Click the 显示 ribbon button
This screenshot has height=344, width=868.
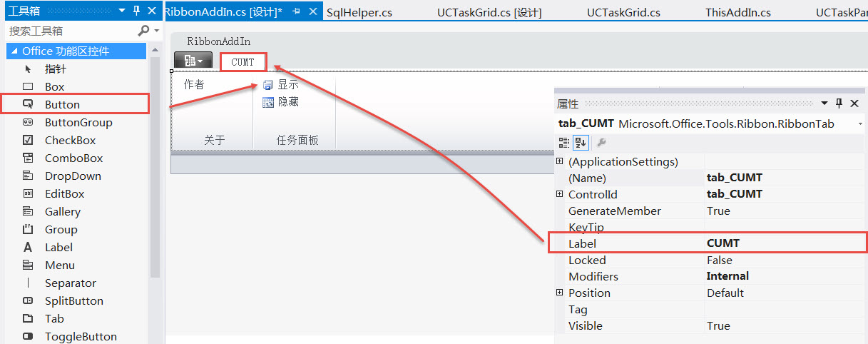[281, 84]
